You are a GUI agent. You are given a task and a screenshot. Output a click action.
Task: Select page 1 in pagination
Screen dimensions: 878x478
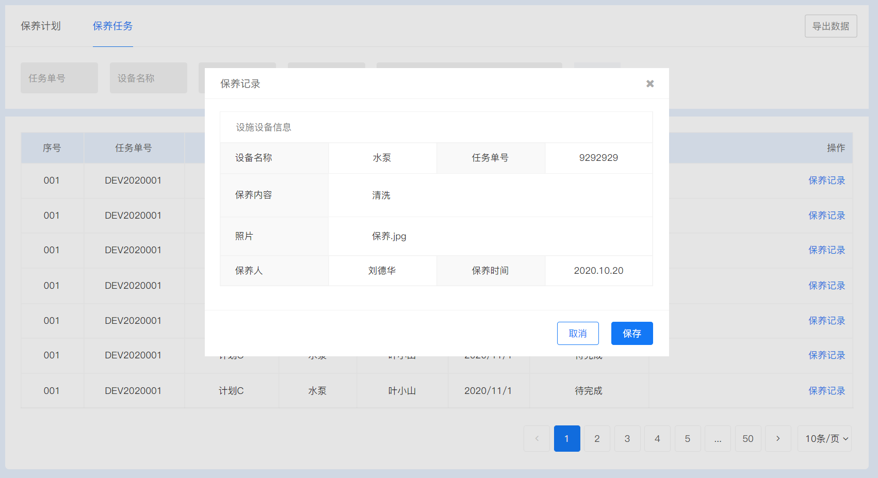tap(567, 438)
